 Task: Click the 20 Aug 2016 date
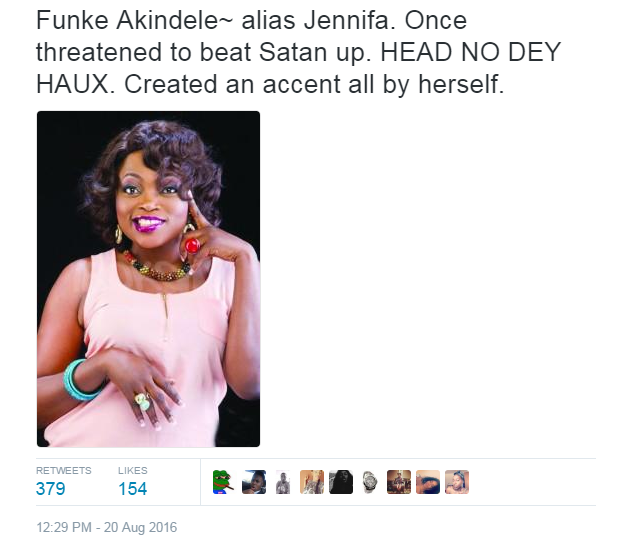(x=141, y=527)
